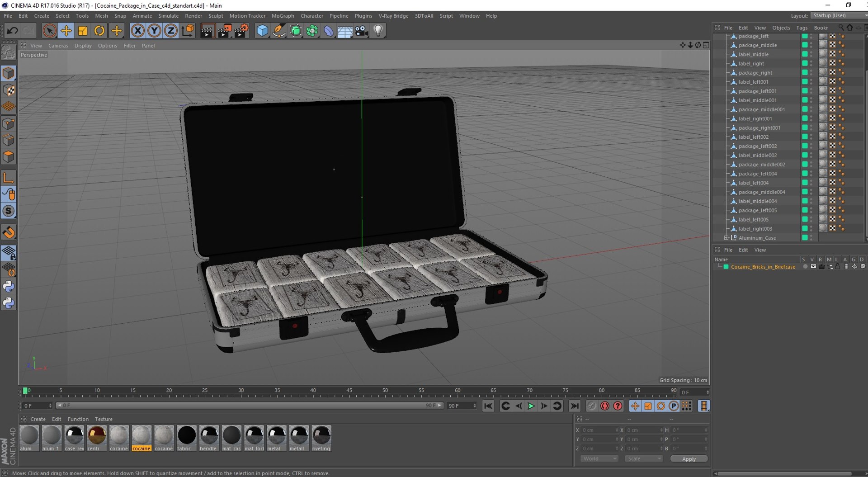The height and width of the screenshot is (477, 868).
Task: Open viewport Display menu
Action: (x=83, y=46)
